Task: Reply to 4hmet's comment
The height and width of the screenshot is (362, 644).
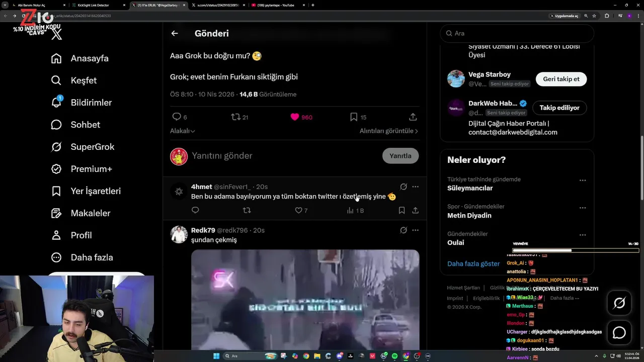Action: click(x=195, y=210)
